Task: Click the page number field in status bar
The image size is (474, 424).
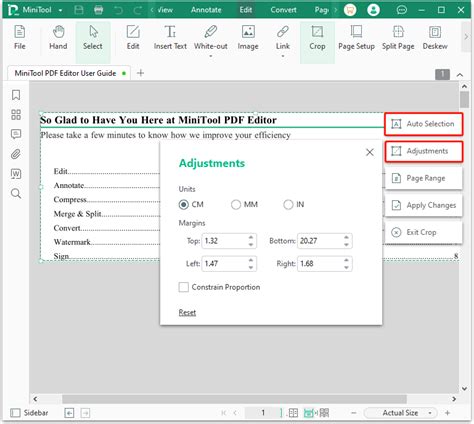Action: pos(263,413)
